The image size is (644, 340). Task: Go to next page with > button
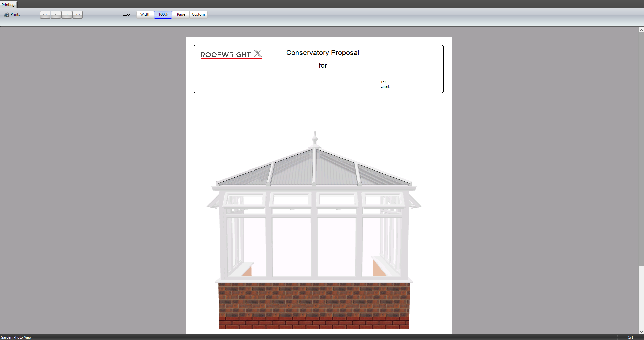pyautogui.click(x=66, y=15)
